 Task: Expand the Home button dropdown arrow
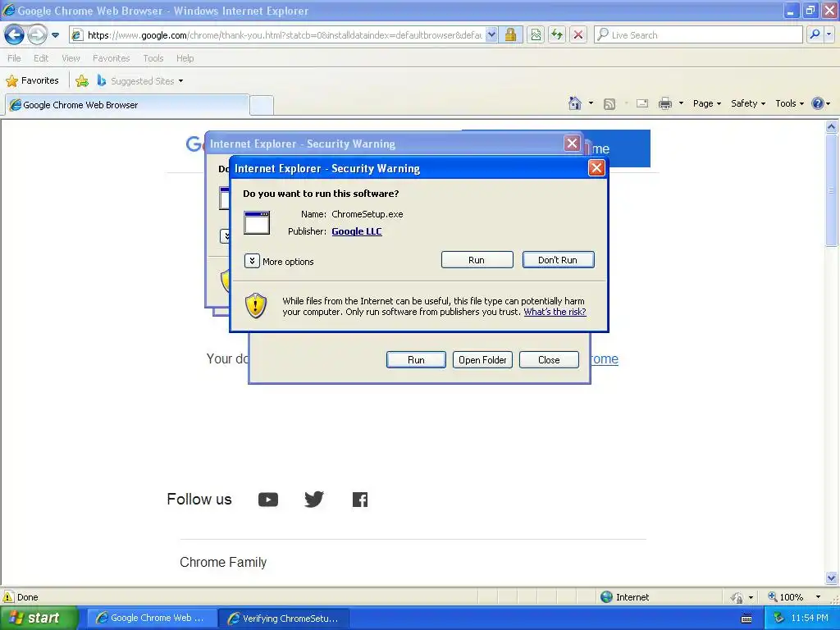click(x=591, y=103)
